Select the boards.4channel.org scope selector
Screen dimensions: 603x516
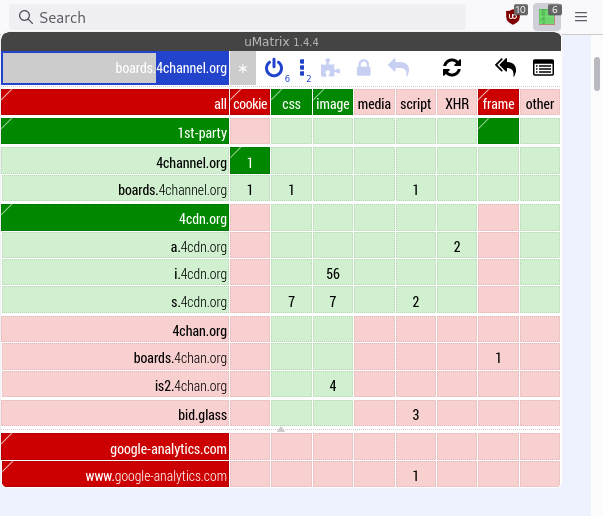[115, 68]
